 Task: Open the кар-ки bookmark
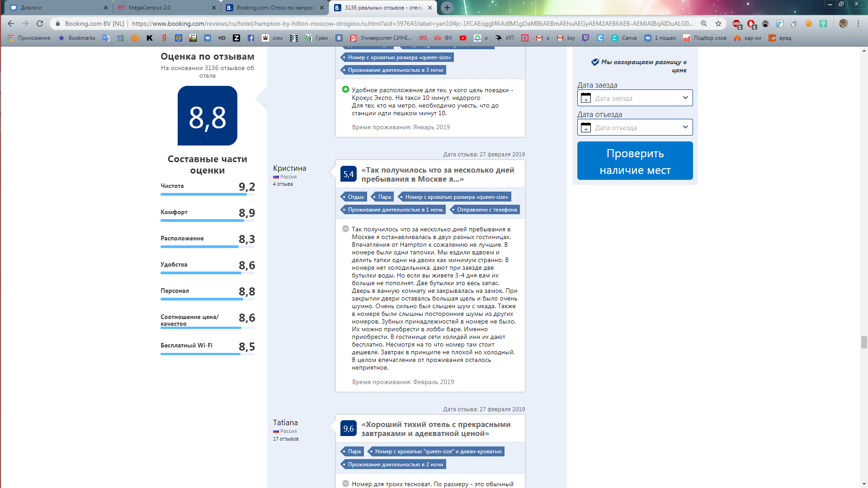click(x=748, y=38)
